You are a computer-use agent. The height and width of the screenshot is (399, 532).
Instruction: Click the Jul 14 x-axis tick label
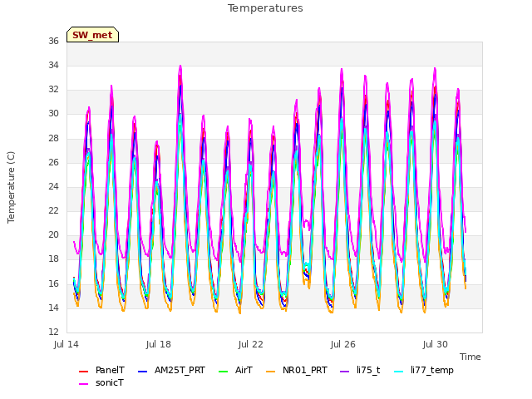coord(66,344)
